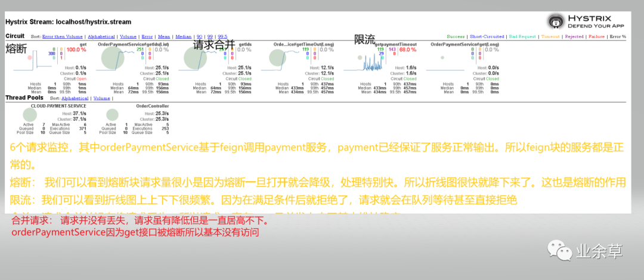Sort circuits by Error link

tap(147, 36)
